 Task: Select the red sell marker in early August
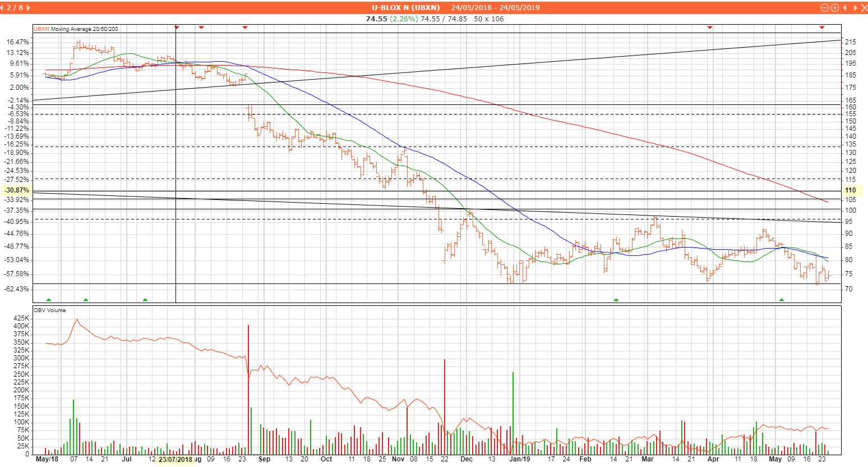[201, 27]
